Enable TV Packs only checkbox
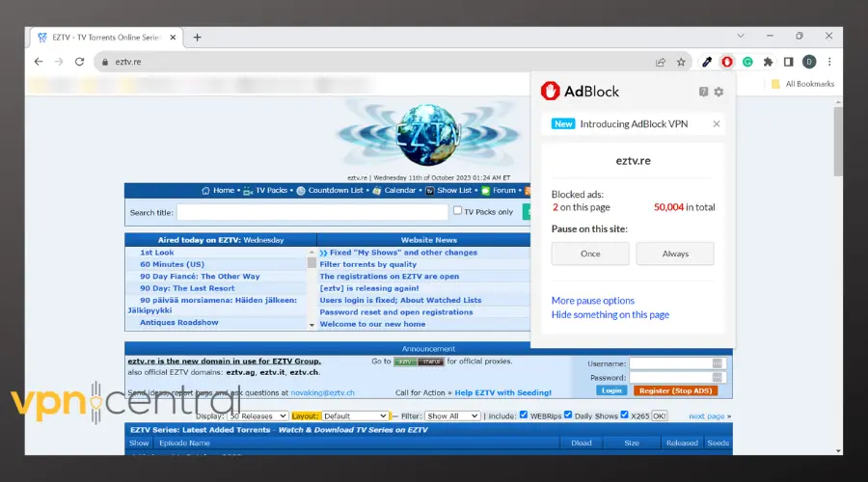 [457, 210]
